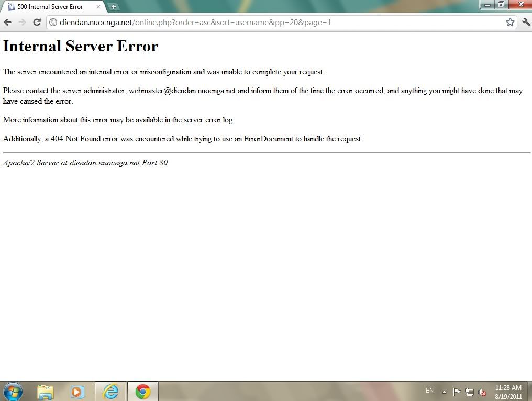Launch Windows Media Player from the taskbar
532x401 pixels.
point(76,392)
